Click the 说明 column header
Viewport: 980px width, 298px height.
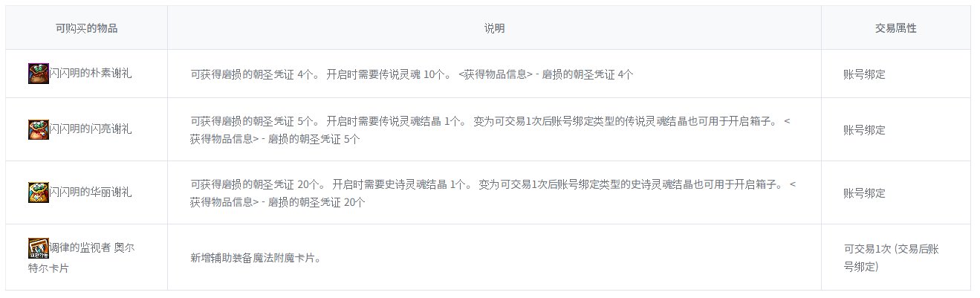coord(494,28)
